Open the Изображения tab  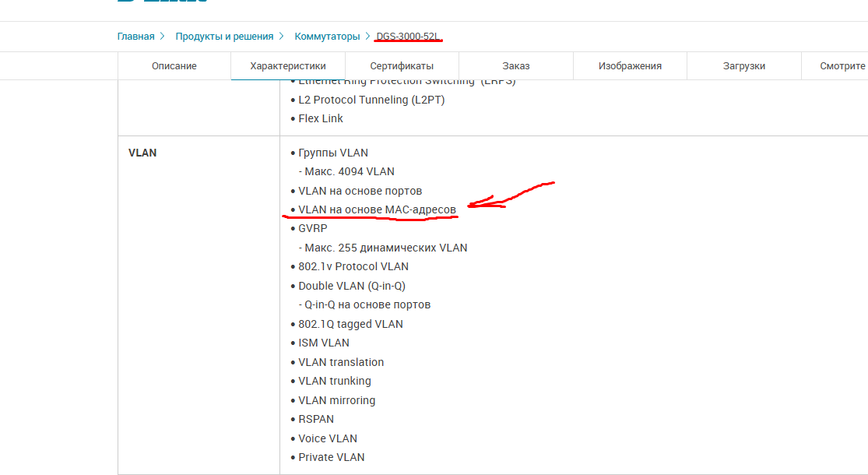point(630,66)
